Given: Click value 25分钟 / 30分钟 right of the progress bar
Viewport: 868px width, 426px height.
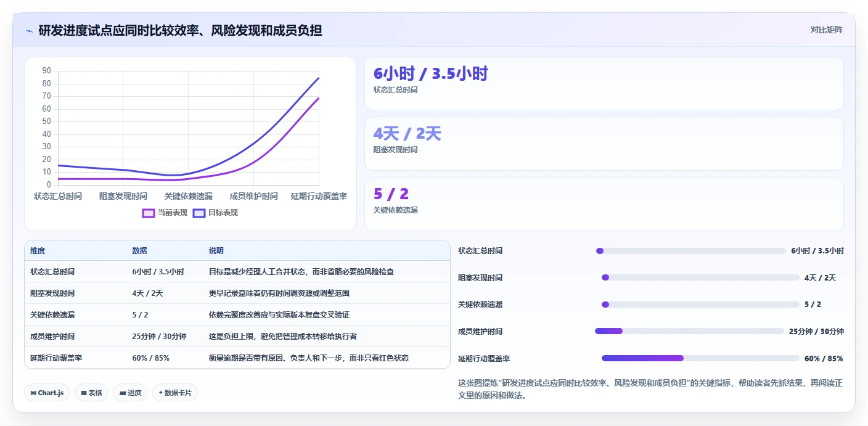Looking at the screenshot, I should (x=816, y=332).
